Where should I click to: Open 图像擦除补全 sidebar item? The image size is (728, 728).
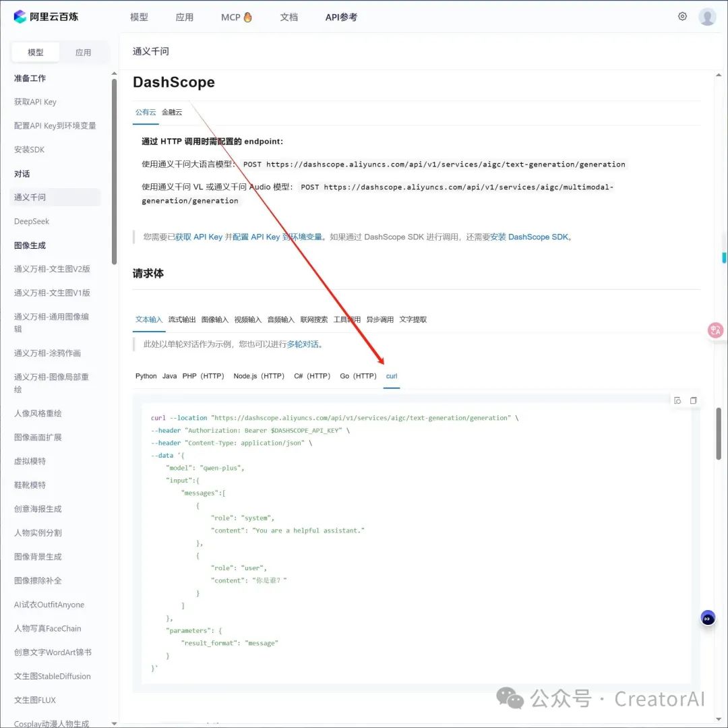[38, 581]
